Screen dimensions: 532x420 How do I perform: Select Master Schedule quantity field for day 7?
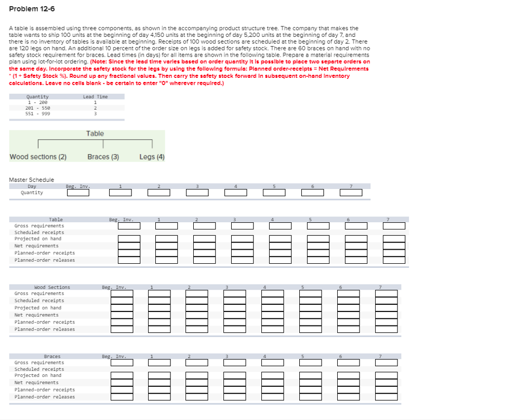tap(351, 193)
